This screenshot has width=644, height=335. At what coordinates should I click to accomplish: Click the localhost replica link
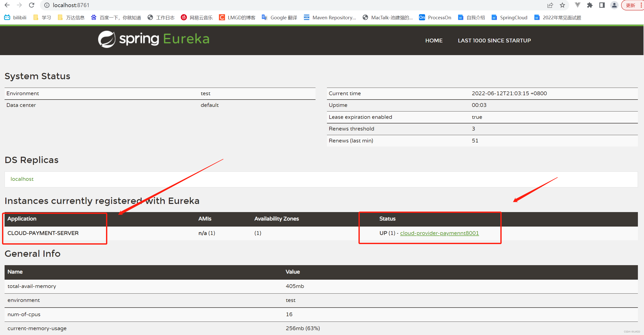22,179
